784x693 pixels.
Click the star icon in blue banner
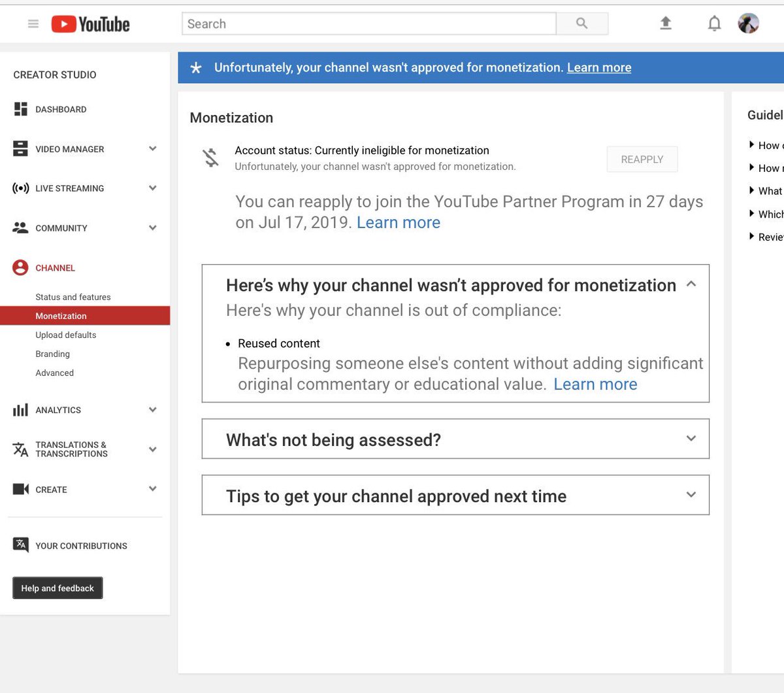pyautogui.click(x=196, y=67)
